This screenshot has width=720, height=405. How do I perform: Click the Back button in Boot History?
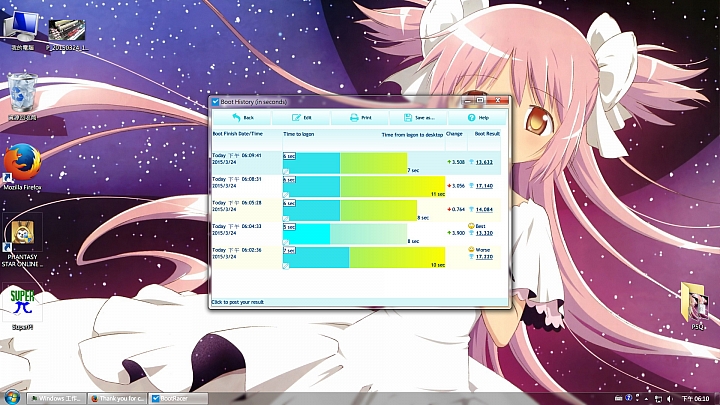[x=242, y=118]
